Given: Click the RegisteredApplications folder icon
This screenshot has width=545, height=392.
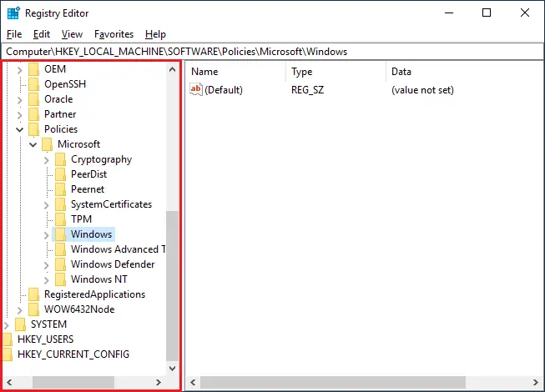Looking at the screenshot, I should pos(33,294).
